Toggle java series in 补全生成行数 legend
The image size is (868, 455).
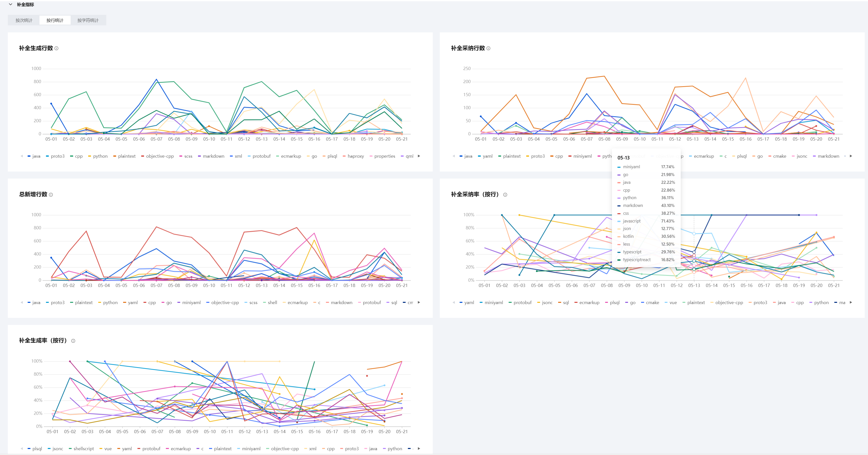[36, 156]
